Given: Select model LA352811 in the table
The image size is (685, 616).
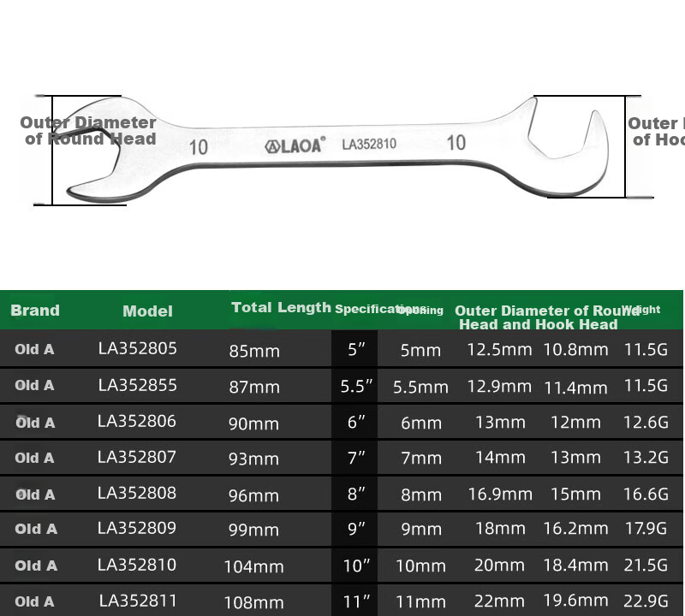Looking at the screenshot, I should pos(138,601).
